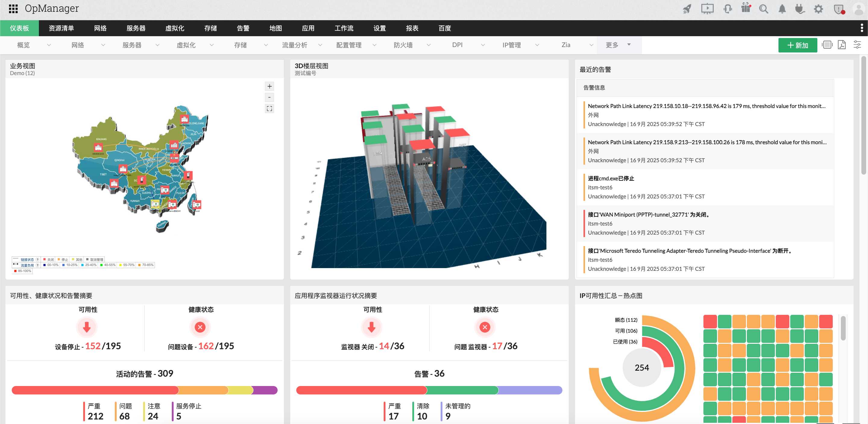Toggle the 链接状态 legend in the business view
The height and width of the screenshot is (424, 868).
(x=28, y=259)
